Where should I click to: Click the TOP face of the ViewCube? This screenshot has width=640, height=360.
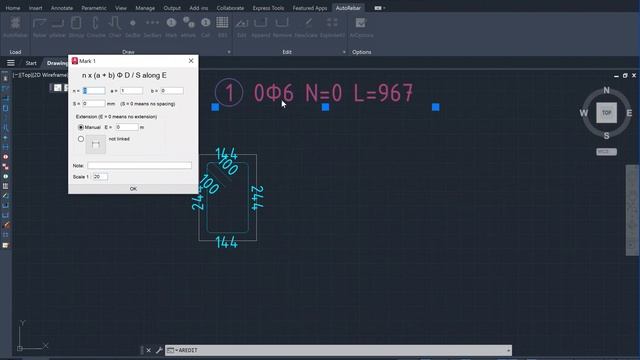click(607, 113)
